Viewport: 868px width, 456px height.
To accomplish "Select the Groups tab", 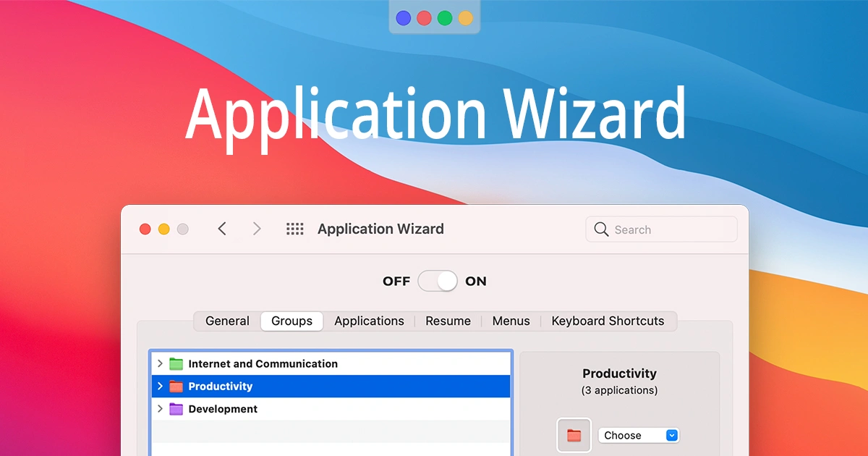I will pyautogui.click(x=292, y=321).
